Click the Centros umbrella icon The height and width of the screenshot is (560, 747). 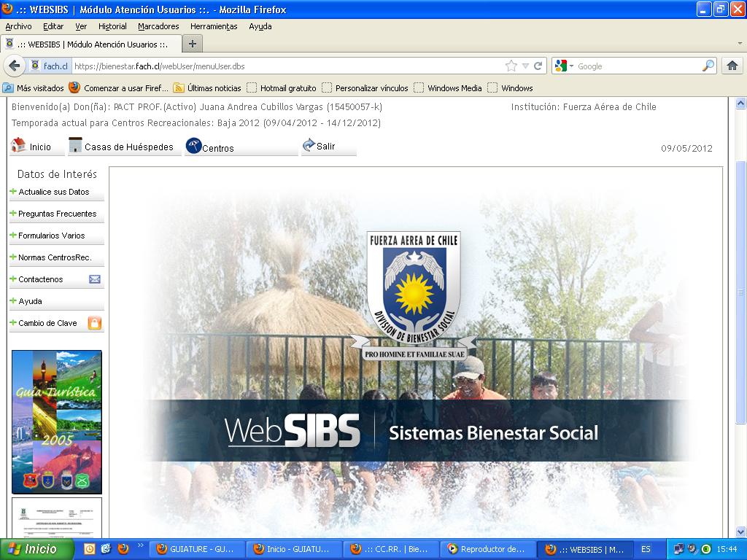[193, 147]
